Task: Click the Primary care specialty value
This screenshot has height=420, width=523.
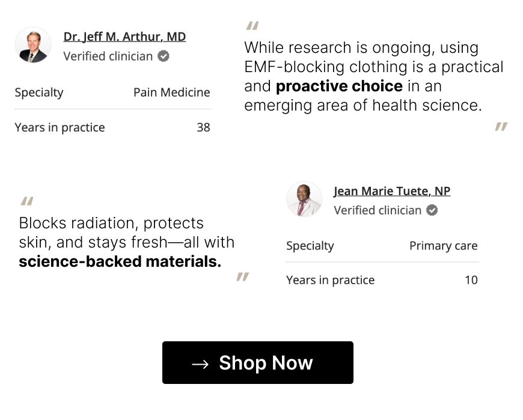Action: tap(443, 246)
